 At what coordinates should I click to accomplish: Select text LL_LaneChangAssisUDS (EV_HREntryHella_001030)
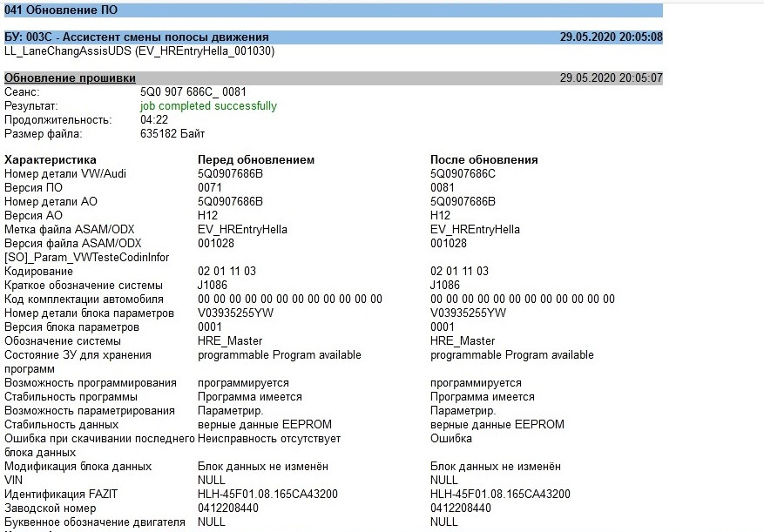(139, 51)
